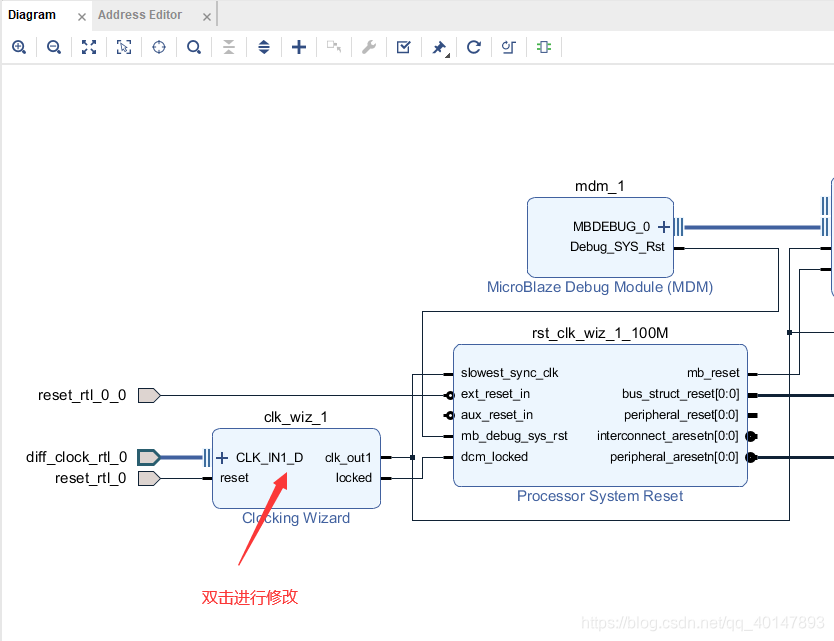Click the Regenerate Layout refresh icon
This screenshot has height=641, width=834.
pos(473,47)
